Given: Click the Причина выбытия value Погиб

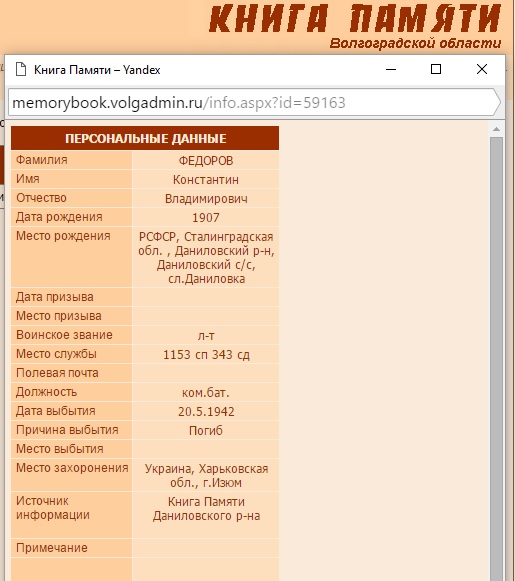Looking at the screenshot, I should [x=206, y=431].
